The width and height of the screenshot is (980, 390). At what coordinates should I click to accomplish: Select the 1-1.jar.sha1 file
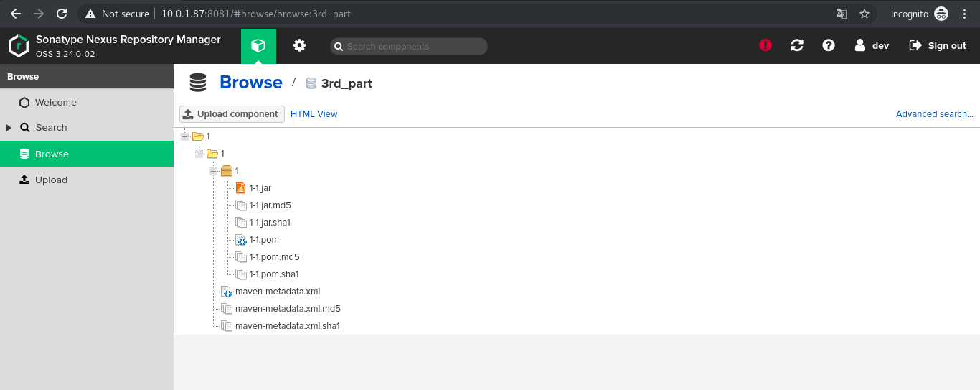[270, 222]
